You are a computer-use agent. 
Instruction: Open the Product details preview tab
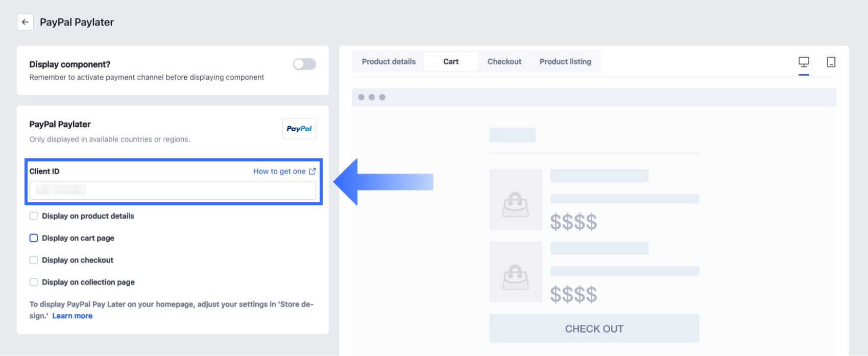tap(389, 62)
